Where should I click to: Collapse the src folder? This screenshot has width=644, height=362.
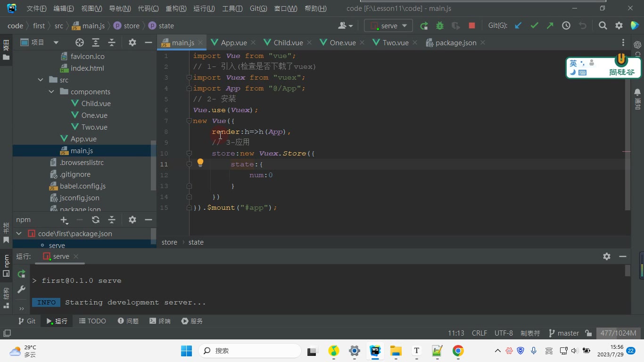[x=41, y=80]
